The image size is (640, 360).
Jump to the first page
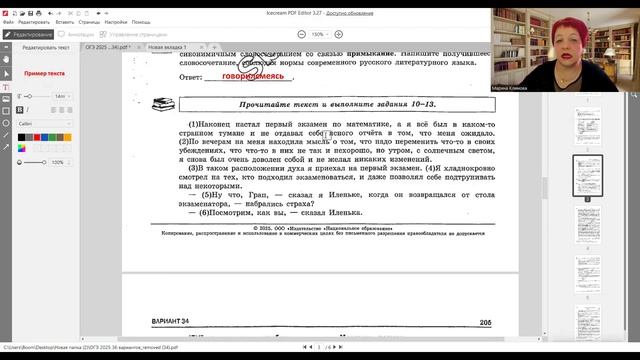pos(304,347)
